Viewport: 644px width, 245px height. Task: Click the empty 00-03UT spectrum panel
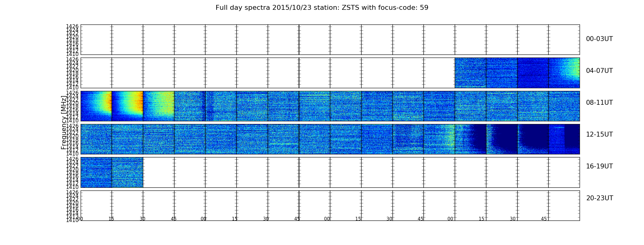(330, 40)
